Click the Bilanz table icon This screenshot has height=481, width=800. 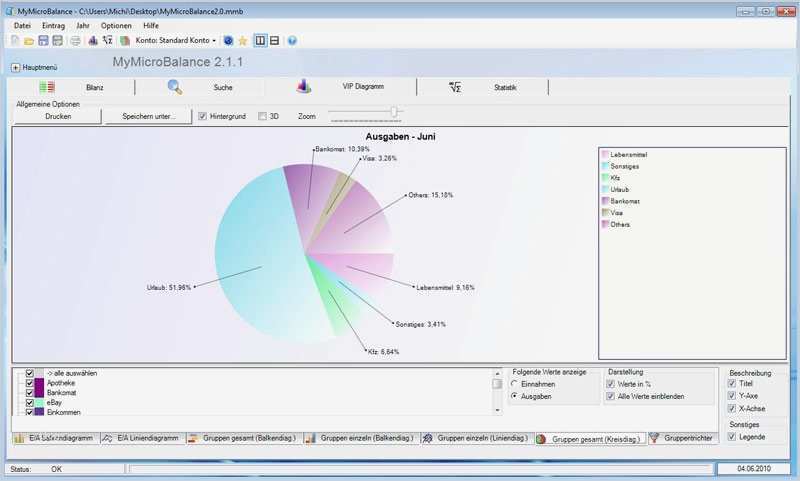47,87
